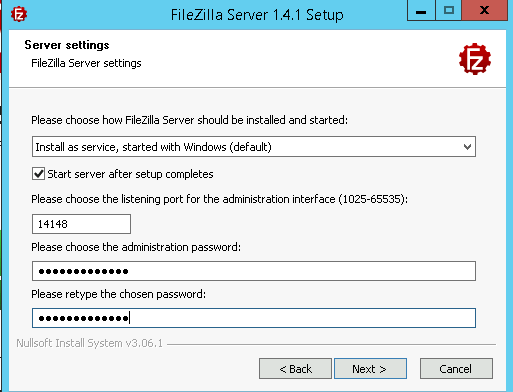Viewport: 513px width, 392px height.
Task: Toggle via the 'Start server after setup completes' label
Action: 130,174
